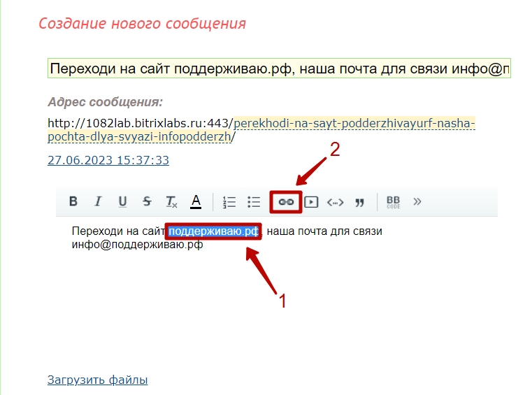Clear text formatting with Tx icon

tap(171, 202)
